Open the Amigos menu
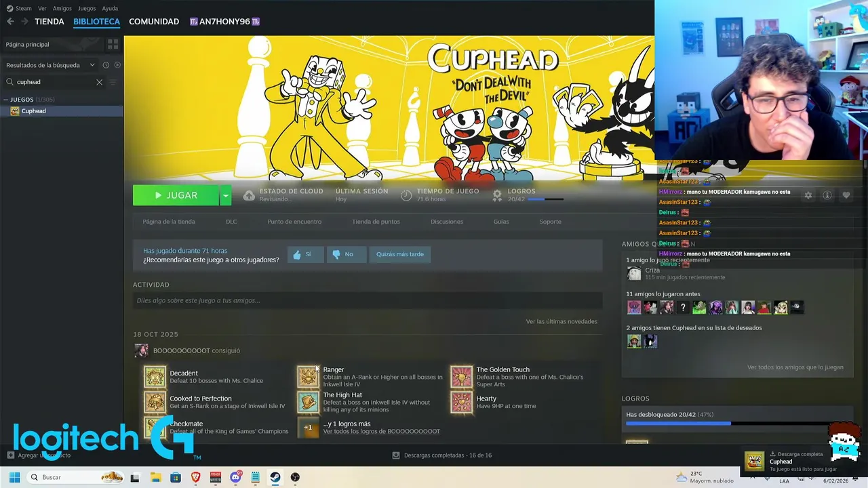 click(x=62, y=8)
